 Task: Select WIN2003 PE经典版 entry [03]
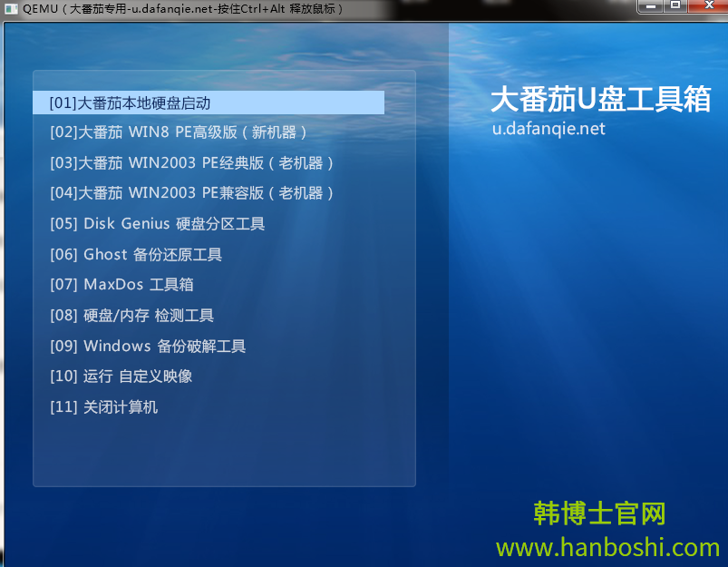pos(192,163)
